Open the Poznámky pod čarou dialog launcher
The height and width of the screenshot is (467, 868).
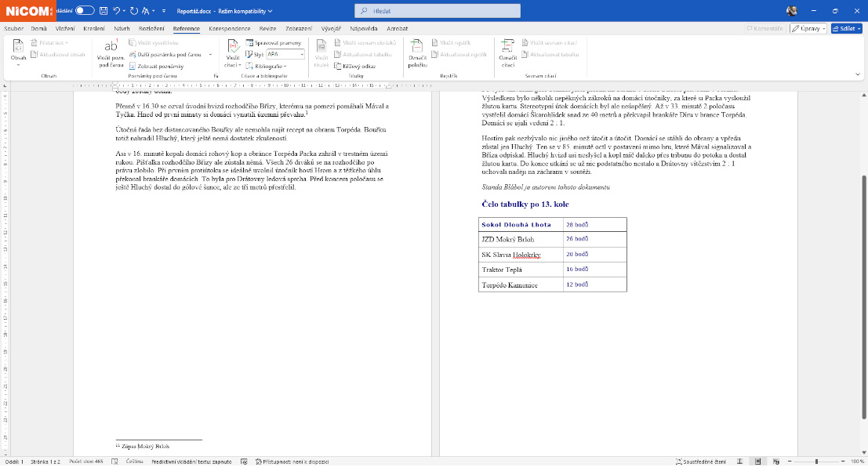click(x=216, y=76)
